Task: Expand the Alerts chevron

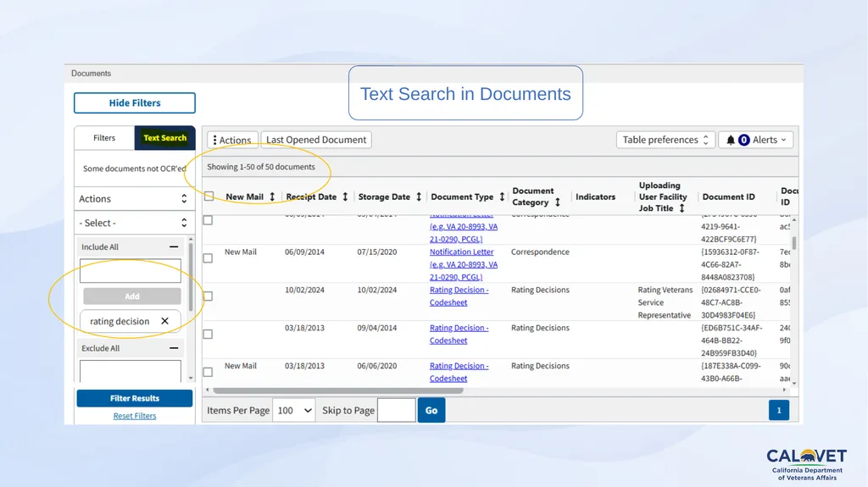Action: tap(783, 140)
